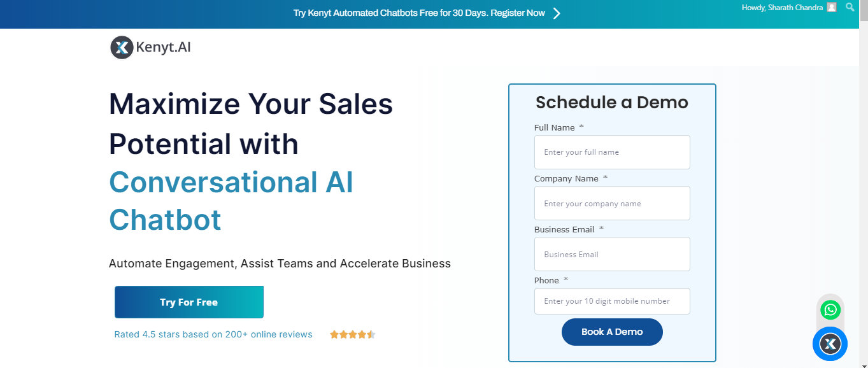Click the Kenyt.AI logo
Screen dimensions: 868x368
click(150, 46)
